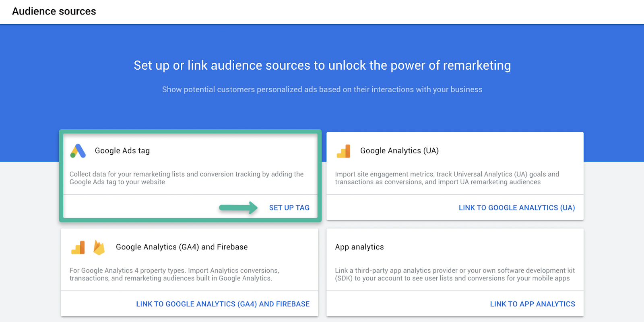This screenshot has height=322, width=644.
Task: Click the 'Set up or link audience sources' headline
Action: pyautogui.click(x=322, y=65)
